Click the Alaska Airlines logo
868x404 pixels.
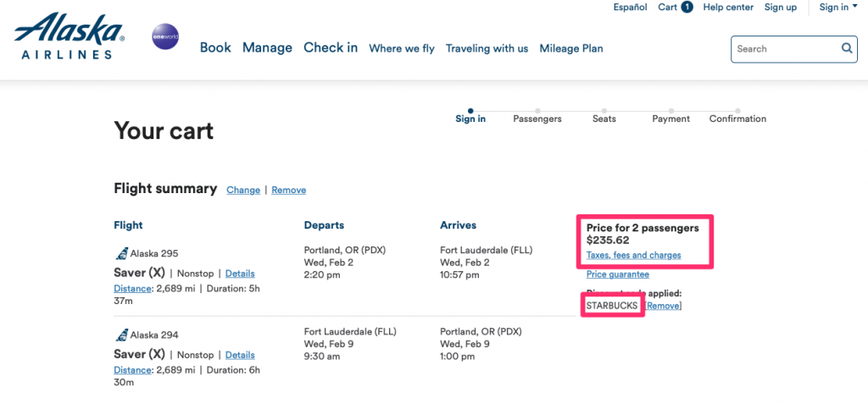[x=70, y=36]
